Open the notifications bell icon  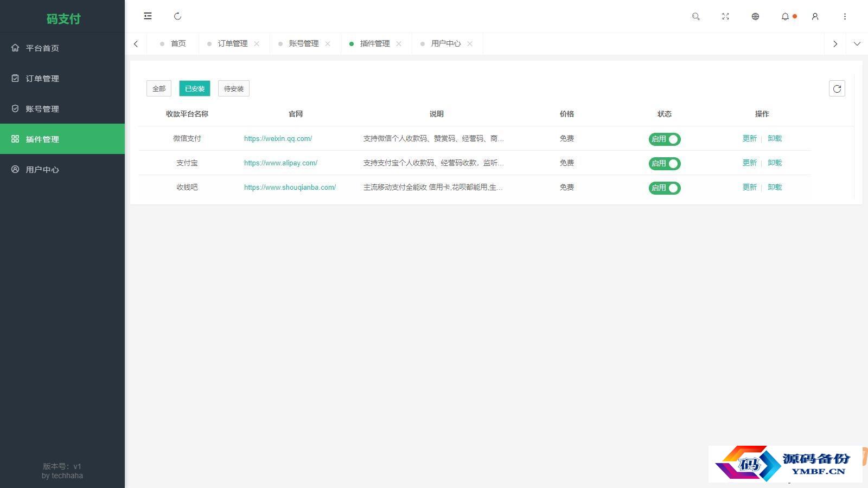coord(785,16)
